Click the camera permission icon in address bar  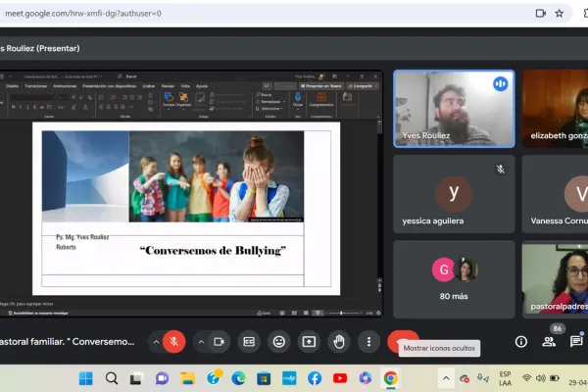tap(540, 14)
